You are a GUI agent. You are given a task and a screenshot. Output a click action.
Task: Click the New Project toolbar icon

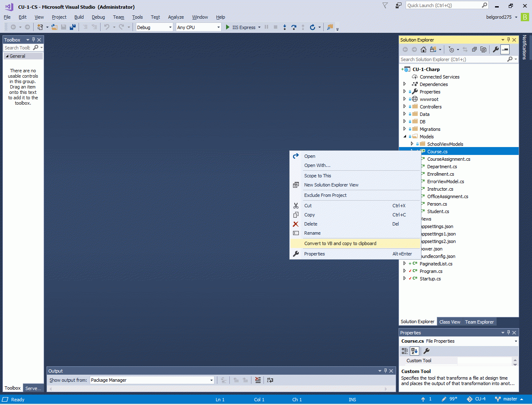(40, 27)
